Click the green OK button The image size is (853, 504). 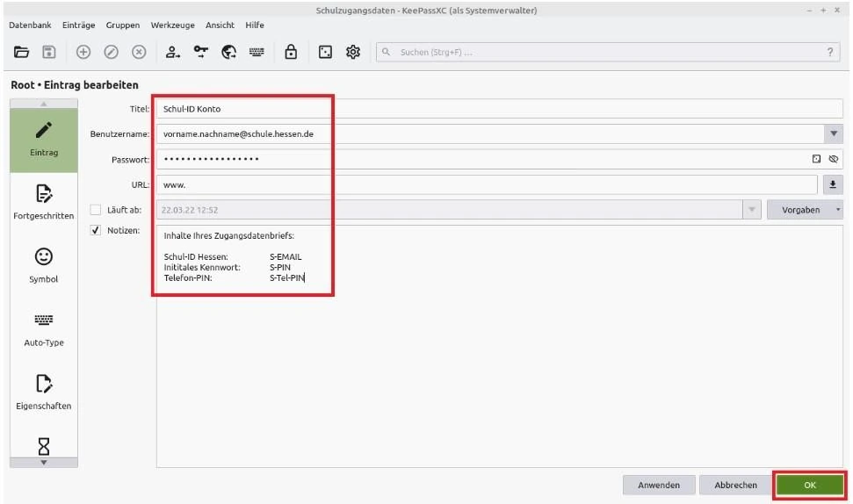(809, 485)
